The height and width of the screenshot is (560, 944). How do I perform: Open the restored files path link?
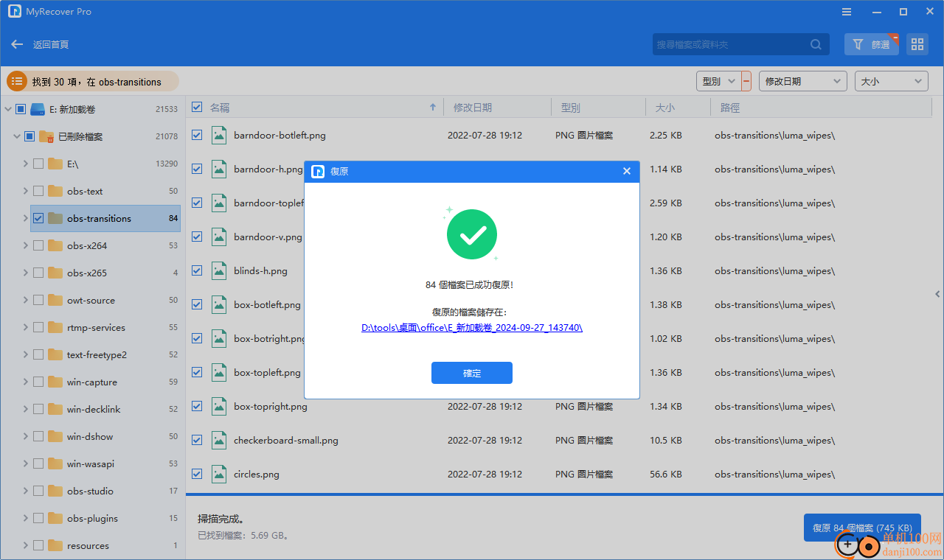(x=472, y=328)
